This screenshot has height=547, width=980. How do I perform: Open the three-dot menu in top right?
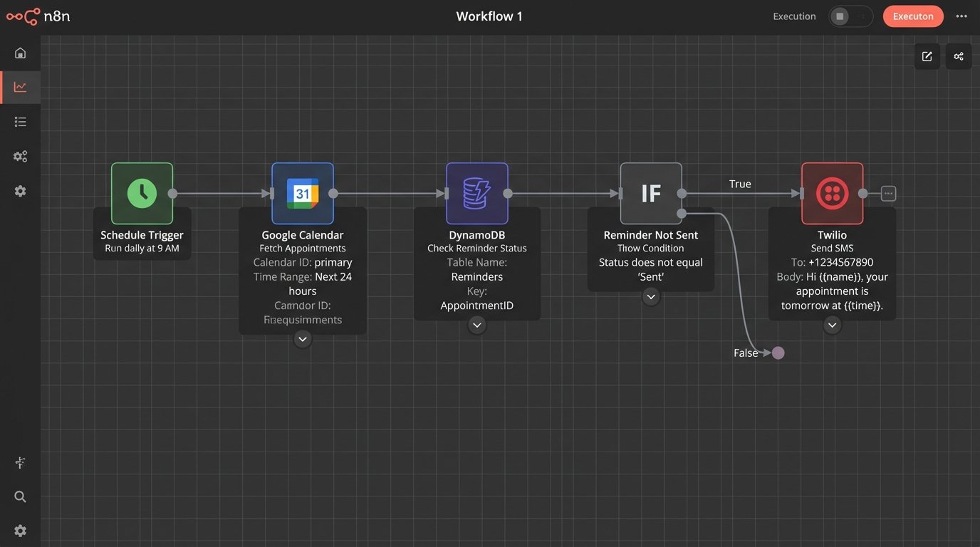(961, 16)
